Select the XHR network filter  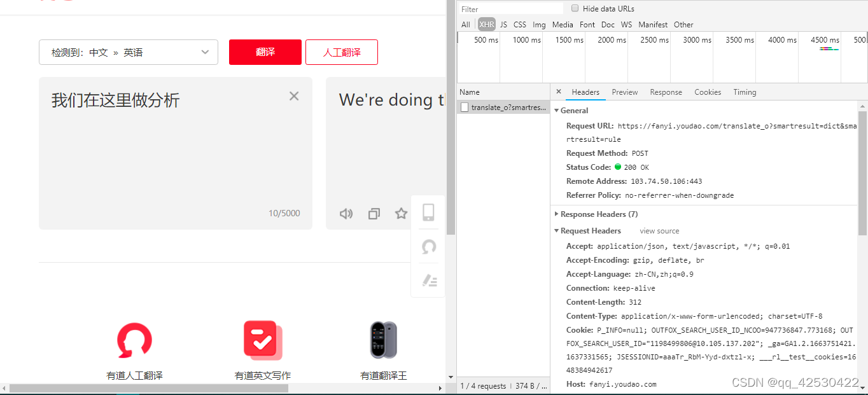tap(487, 25)
